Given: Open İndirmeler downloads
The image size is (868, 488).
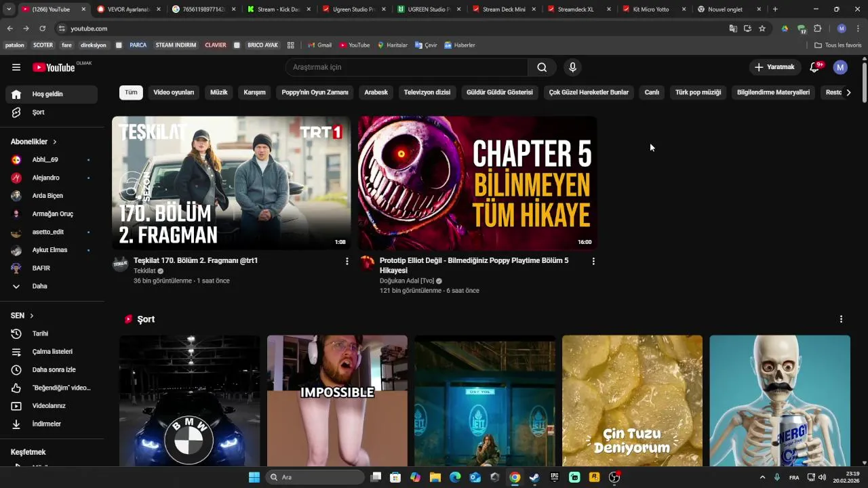Looking at the screenshot, I should tap(52, 424).
